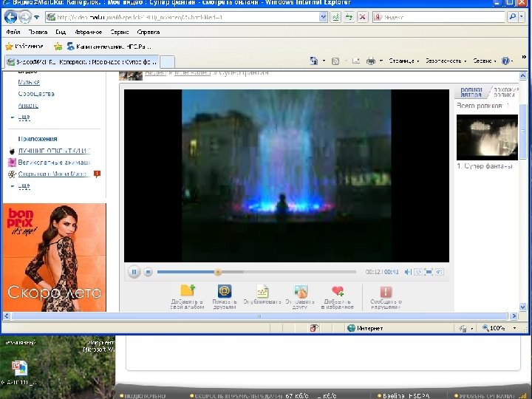Expand 'Еще' under Приложения section
This screenshot has width=532, height=399.
tap(24, 186)
